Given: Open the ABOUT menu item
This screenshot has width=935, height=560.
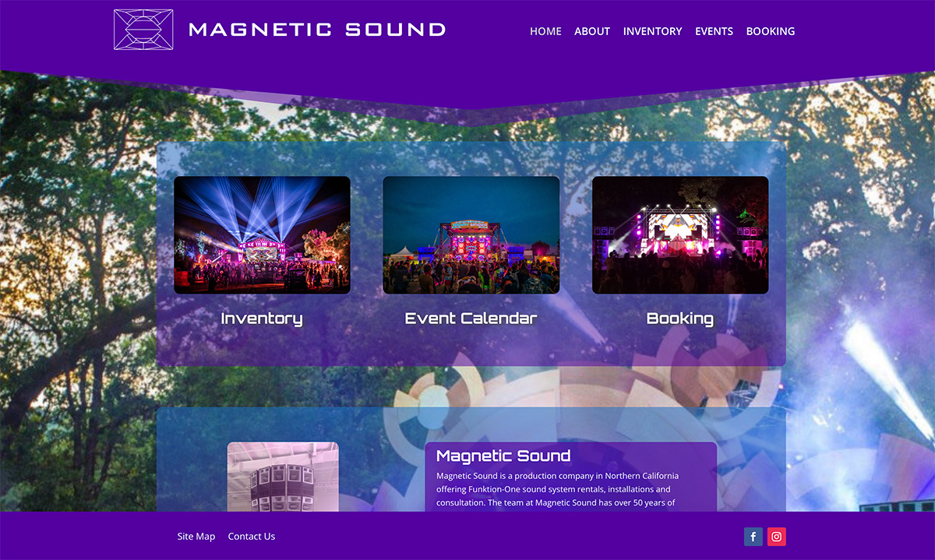Looking at the screenshot, I should pos(592,31).
